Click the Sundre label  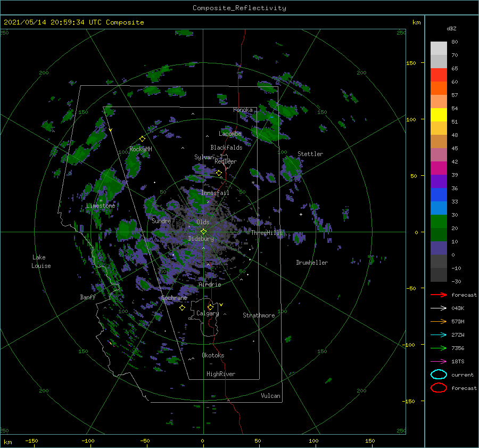(161, 221)
